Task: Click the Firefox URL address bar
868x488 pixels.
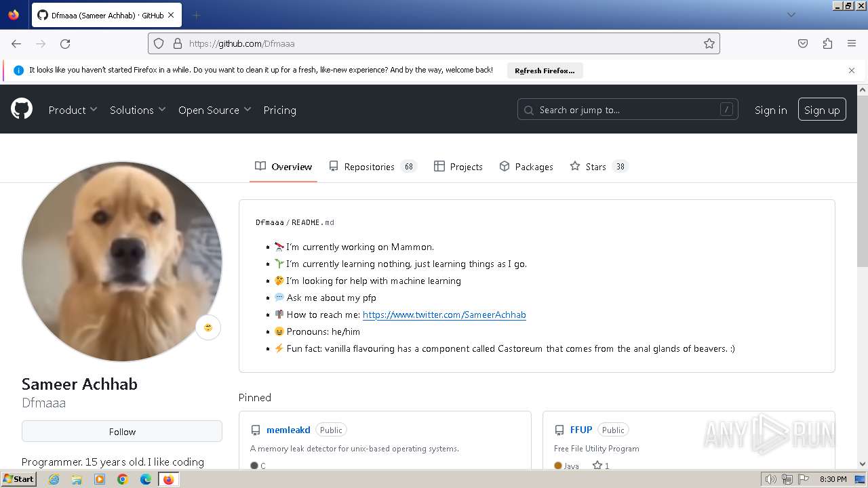Action: (x=434, y=43)
